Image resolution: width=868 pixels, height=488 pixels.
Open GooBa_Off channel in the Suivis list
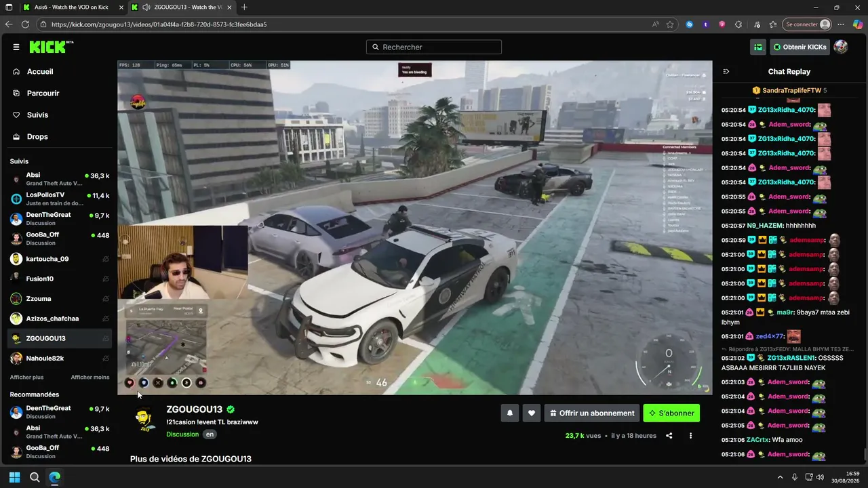(61, 239)
